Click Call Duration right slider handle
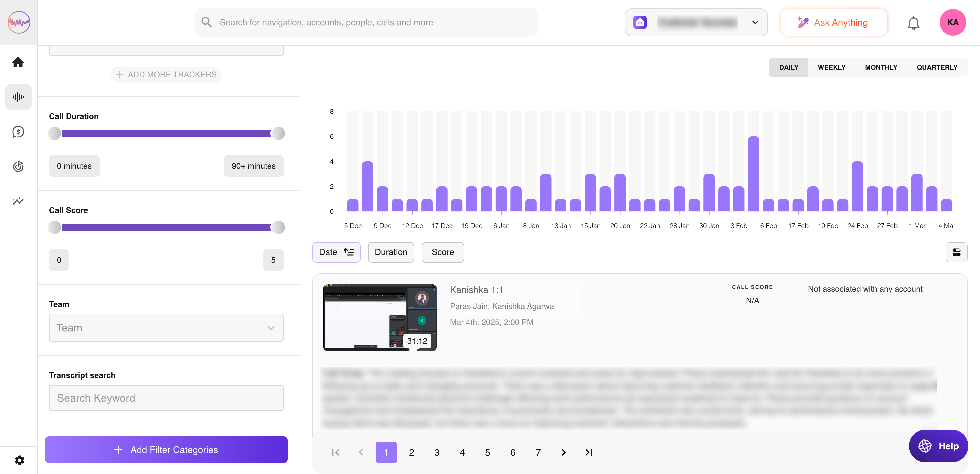Viewport: 980px width, 474px height. (278, 133)
